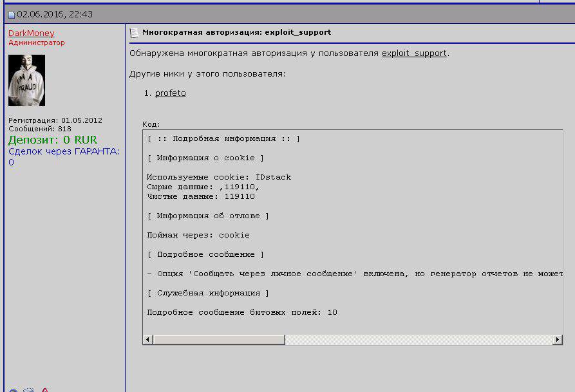575x392 pixels.
Task: Click the post date 02.06.2016, 22:43
Action: pyautogui.click(x=55, y=14)
